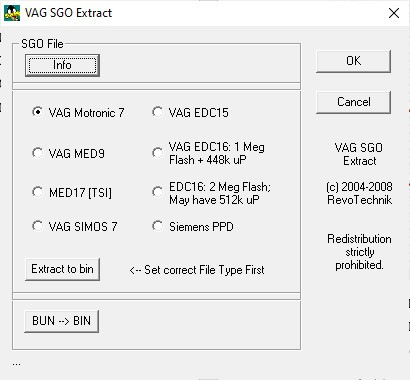410x380 pixels.
Task: Close the VAG SGO Extract window
Action: click(x=394, y=13)
